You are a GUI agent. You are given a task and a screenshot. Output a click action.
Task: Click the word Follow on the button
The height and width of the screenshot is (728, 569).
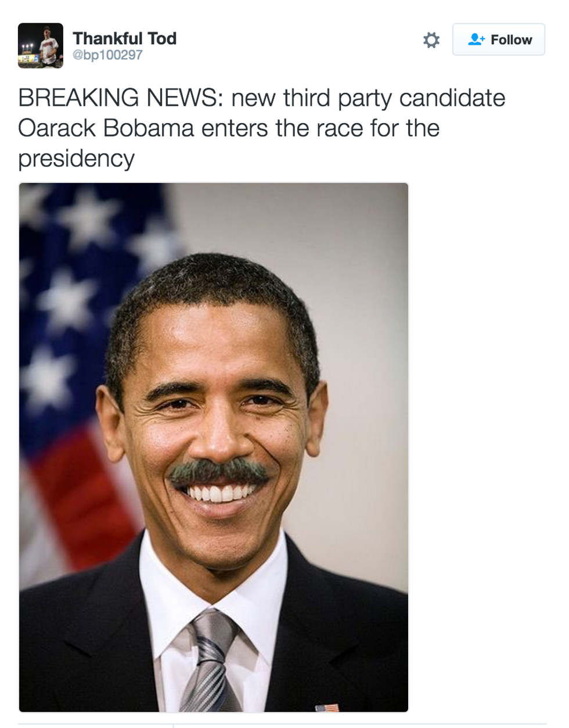pyautogui.click(x=511, y=40)
